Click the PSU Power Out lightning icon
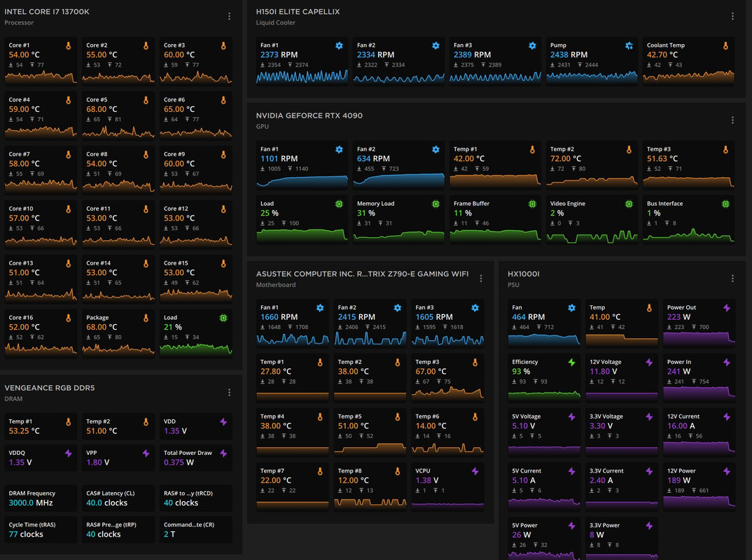Viewport: 752px width, 560px height. 727,308
